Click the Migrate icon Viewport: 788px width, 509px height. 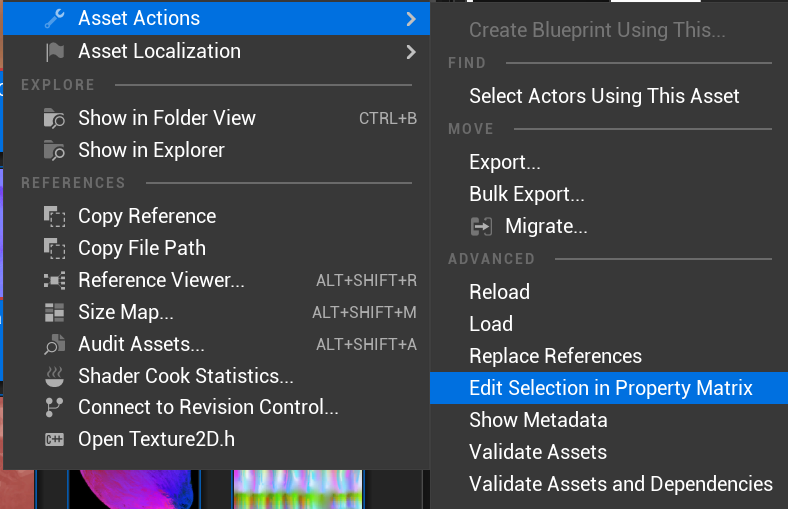pos(481,227)
